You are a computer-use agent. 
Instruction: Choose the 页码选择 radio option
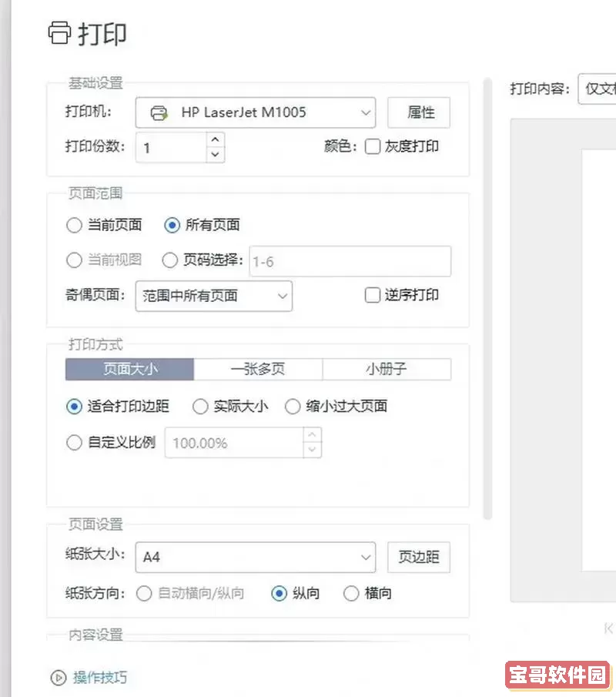tap(169, 260)
